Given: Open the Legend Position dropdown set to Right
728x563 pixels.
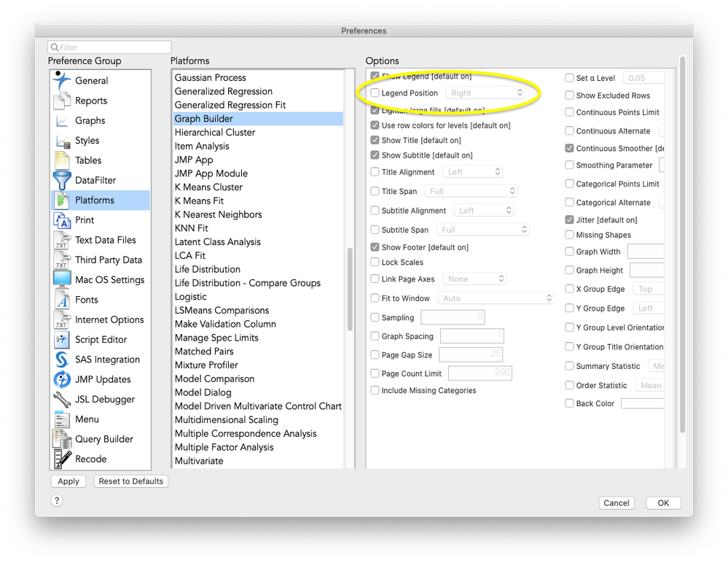Looking at the screenshot, I should click(485, 93).
